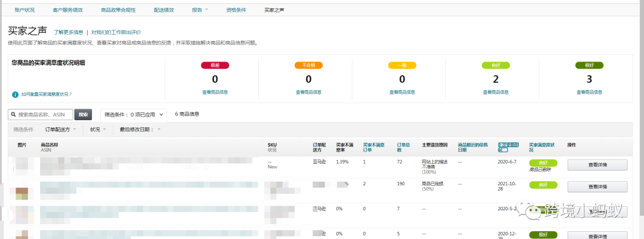Click 查看商品信息 under the 不合格 badge
The height and width of the screenshot is (239, 644).
click(308, 92)
